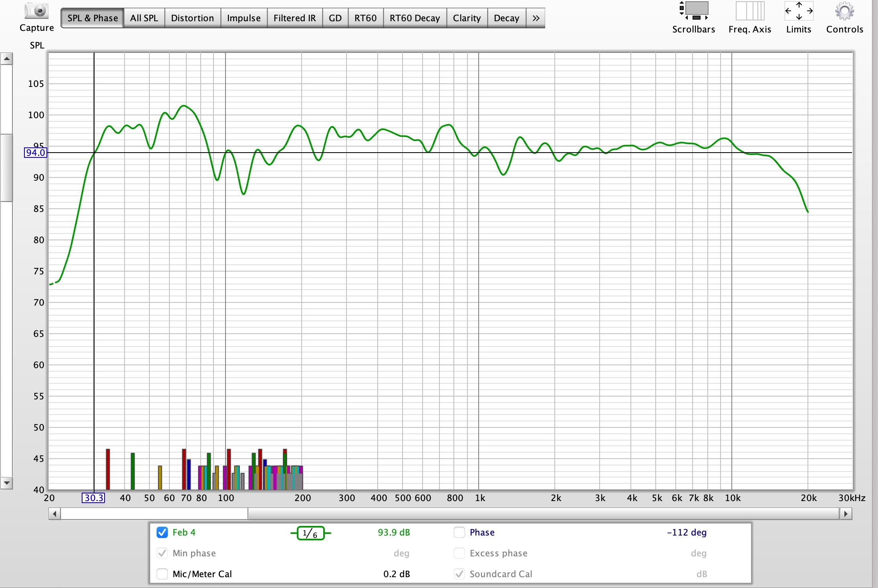Open the Freq. Axis toggle icon

coord(750,11)
